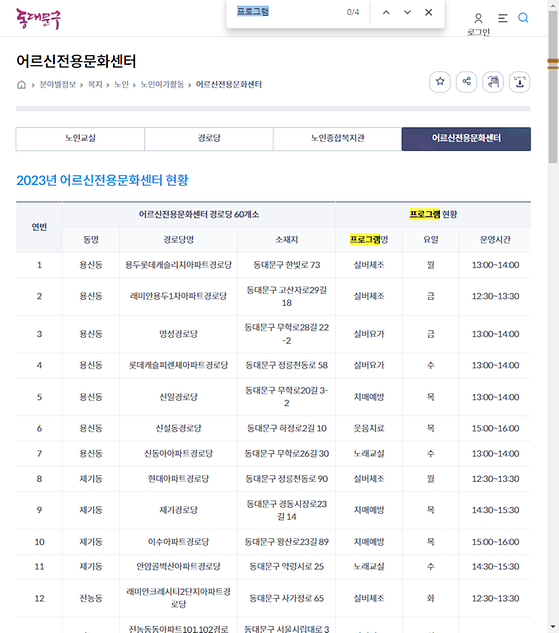
Task: Go to next find match
Action: (408, 13)
